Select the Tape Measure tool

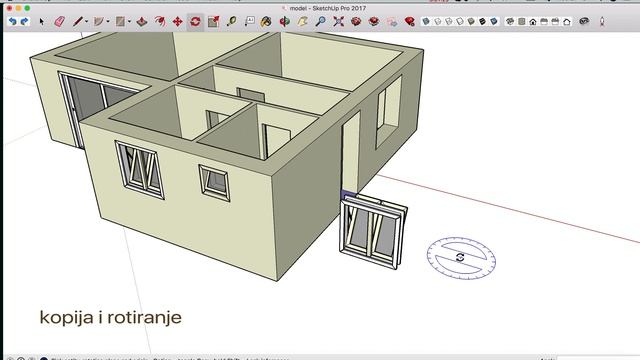pyautogui.click(x=231, y=21)
